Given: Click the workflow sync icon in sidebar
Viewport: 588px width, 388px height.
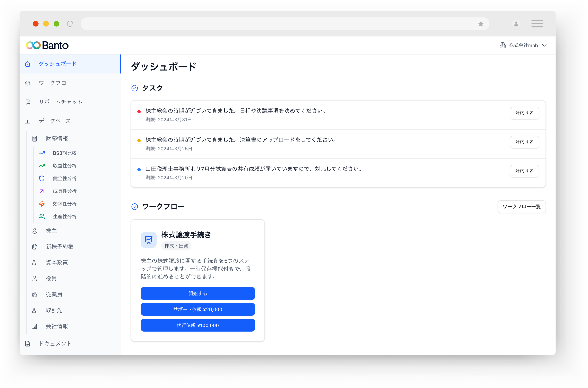Looking at the screenshot, I should [x=28, y=83].
